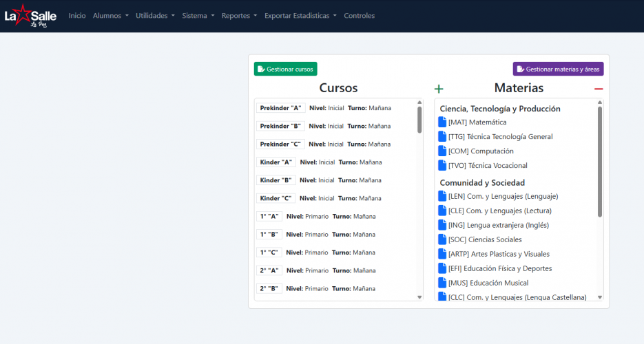Viewport: 644px width, 344px height.
Task: Select the 1° "B" course
Action: point(269,234)
